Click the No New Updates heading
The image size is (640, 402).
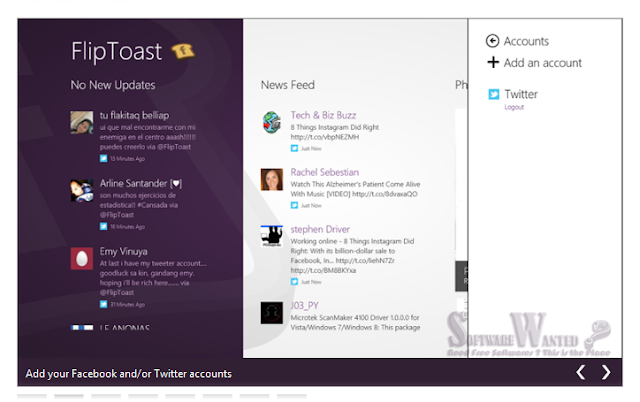coord(113,85)
